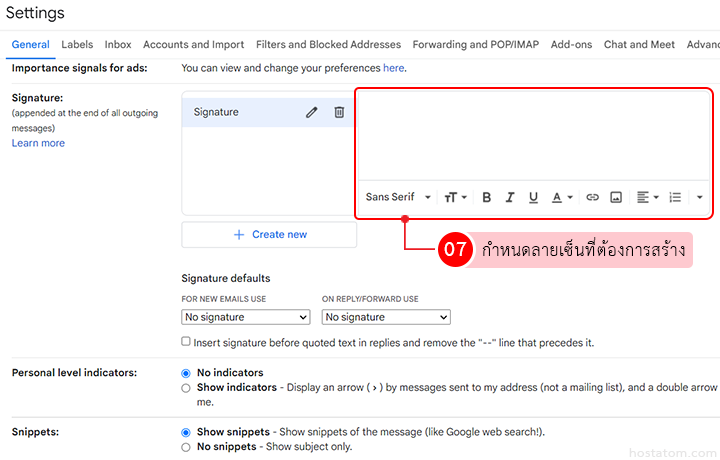Open the text size menu
Screen dimensions: 720x460
pyautogui.click(x=455, y=197)
